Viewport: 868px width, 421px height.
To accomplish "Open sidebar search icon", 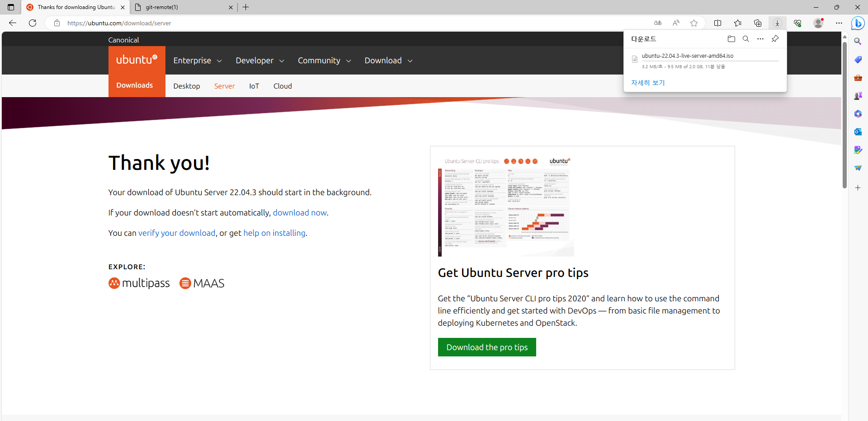I will click(x=858, y=41).
